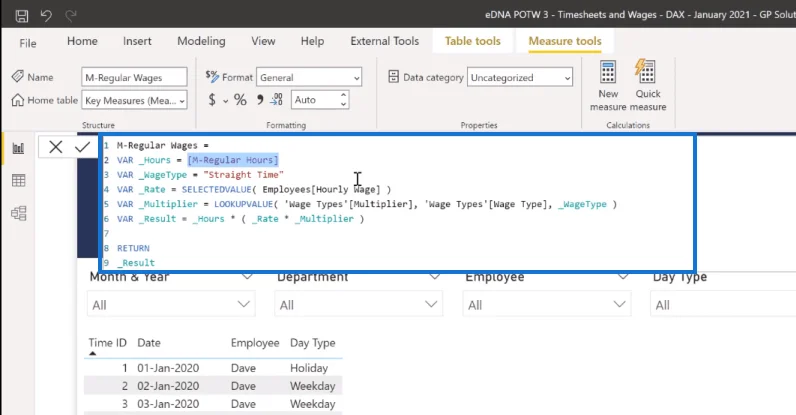Switch to the Table tools tab
The width and height of the screenshot is (796, 415).
(x=473, y=41)
